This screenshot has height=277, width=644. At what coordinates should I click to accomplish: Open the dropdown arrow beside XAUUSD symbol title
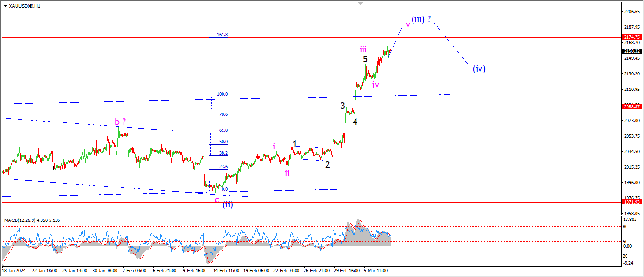click(x=5, y=6)
